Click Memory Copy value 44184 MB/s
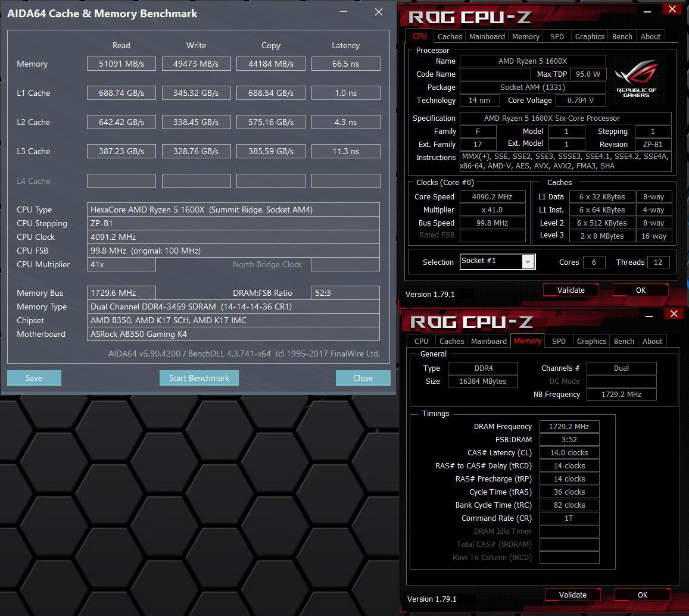 [271, 64]
